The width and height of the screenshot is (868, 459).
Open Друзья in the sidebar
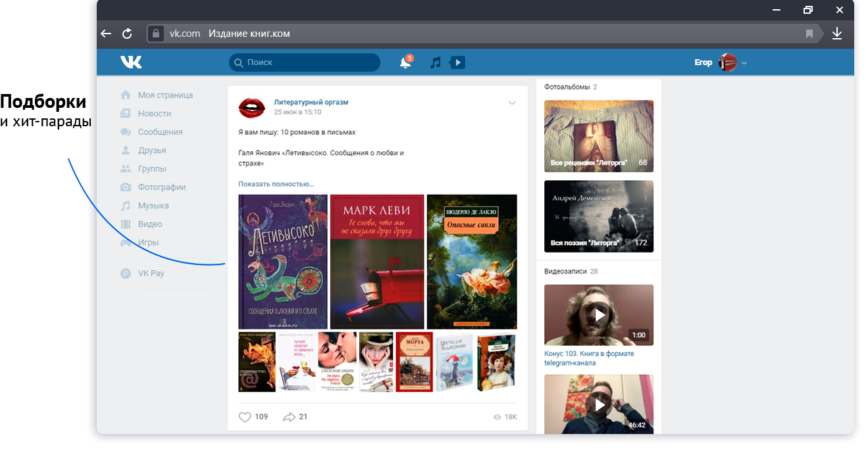click(152, 151)
